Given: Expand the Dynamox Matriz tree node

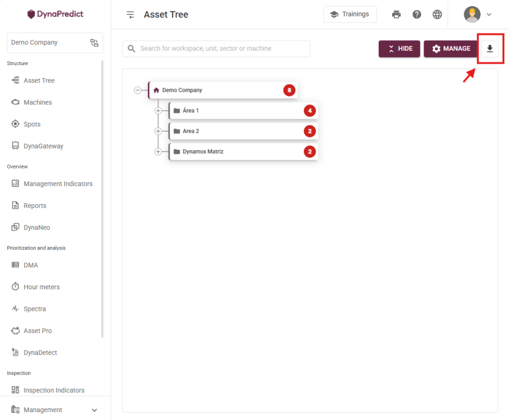Looking at the screenshot, I should click(158, 152).
